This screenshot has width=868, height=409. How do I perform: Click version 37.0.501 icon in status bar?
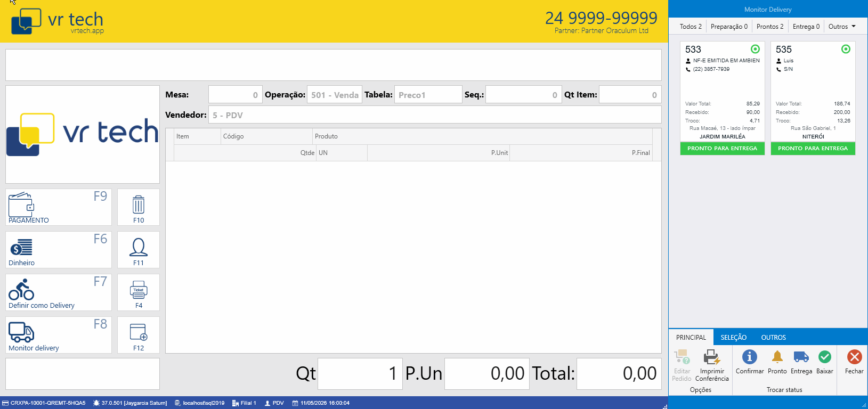(x=96, y=403)
